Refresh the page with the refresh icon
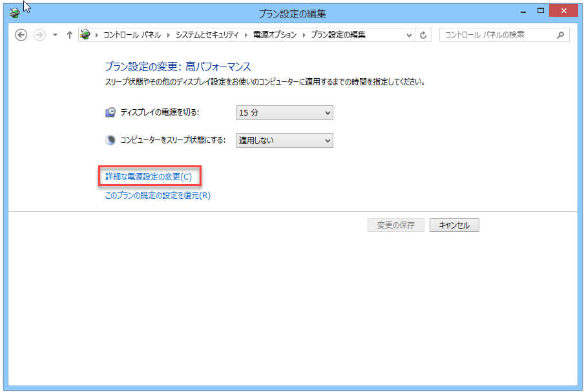 point(423,36)
